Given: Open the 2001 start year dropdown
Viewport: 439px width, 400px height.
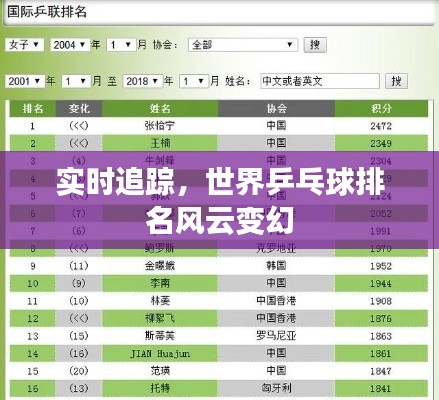Looking at the screenshot, I should coord(25,81).
